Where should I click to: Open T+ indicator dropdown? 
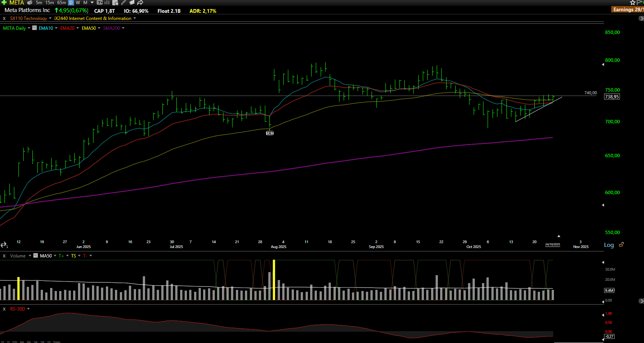tap(67, 256)
